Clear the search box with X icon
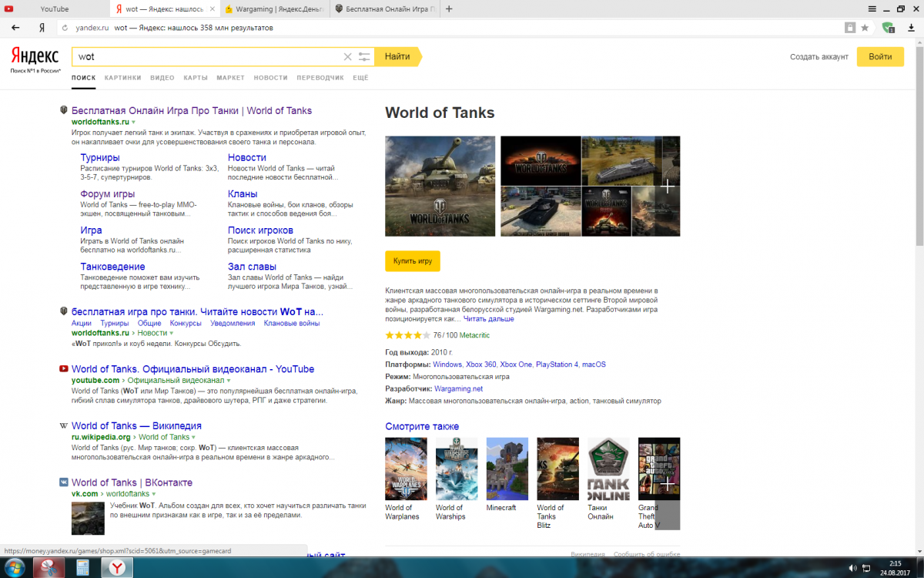Screen dimensions: 924x578 coord(347,57)
